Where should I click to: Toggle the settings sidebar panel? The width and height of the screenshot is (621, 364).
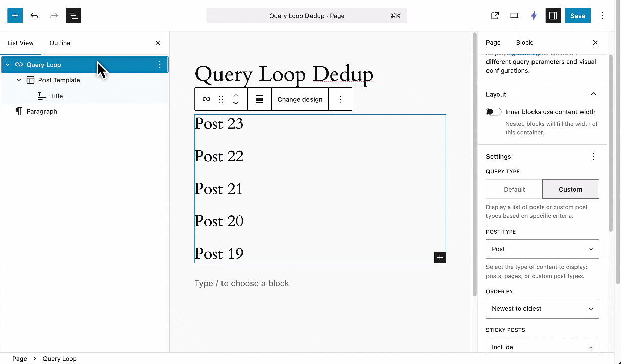(553, 16)
